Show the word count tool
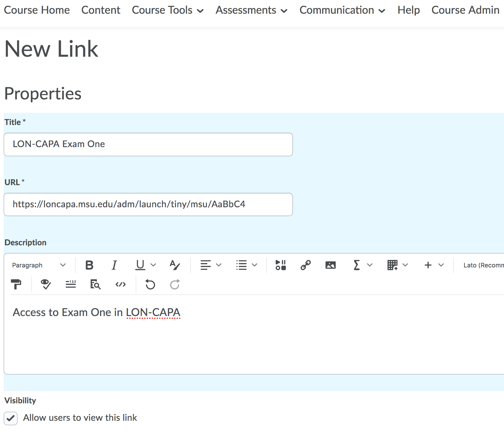 point(71,284)
